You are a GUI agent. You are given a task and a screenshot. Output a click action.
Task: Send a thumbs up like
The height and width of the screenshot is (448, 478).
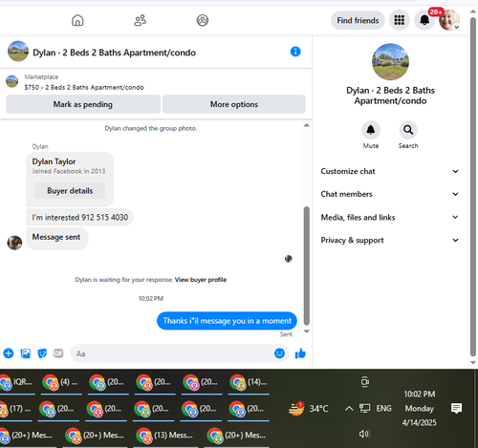click(x=300, y=353)
